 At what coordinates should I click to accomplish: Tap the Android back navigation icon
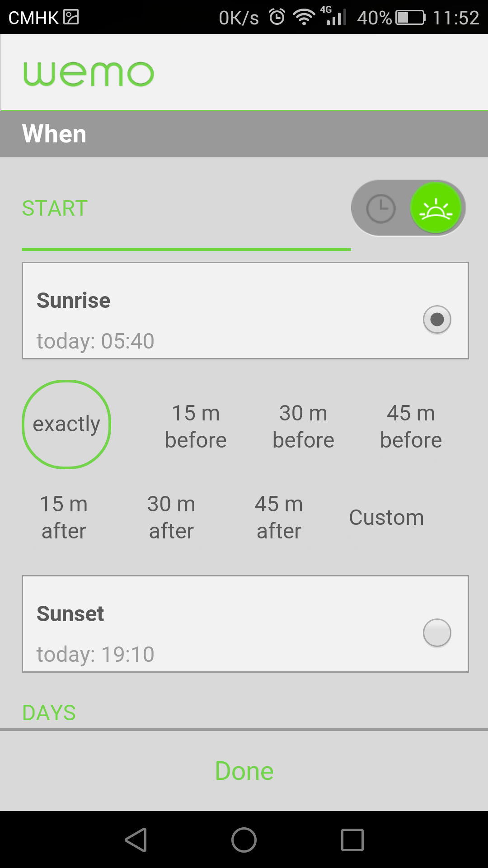click(x=136, y=840)
